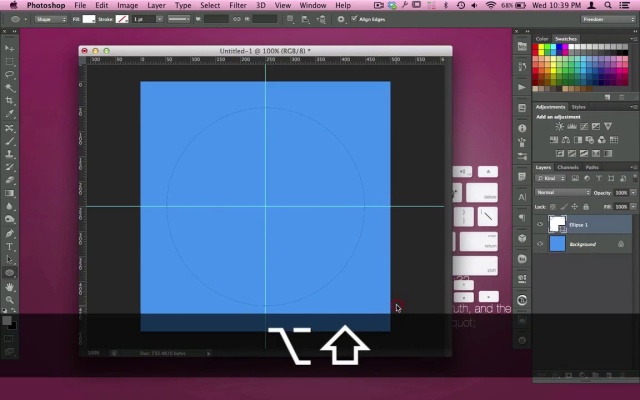Open the Info panel icon
The height and width of the screenshot is (400, 640).
pos(522,128)
